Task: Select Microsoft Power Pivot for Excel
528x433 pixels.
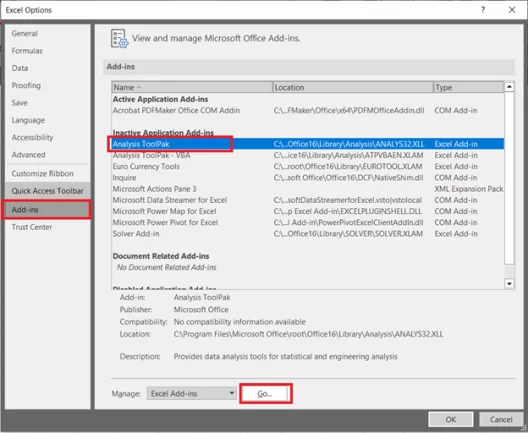Action: point(308,223)
